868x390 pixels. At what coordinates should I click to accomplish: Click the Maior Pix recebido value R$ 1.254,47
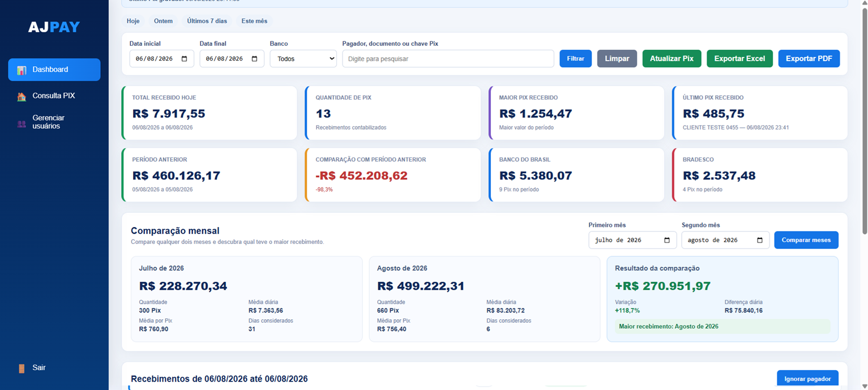point(536,114)
